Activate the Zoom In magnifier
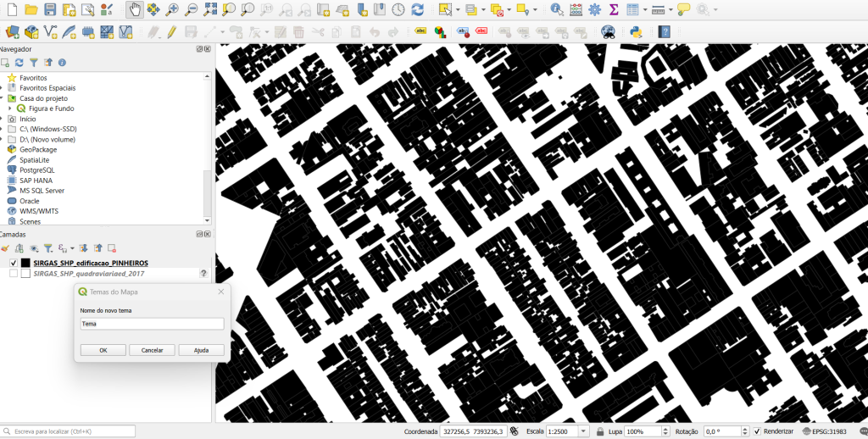868x439 pixels. point(172,9)
